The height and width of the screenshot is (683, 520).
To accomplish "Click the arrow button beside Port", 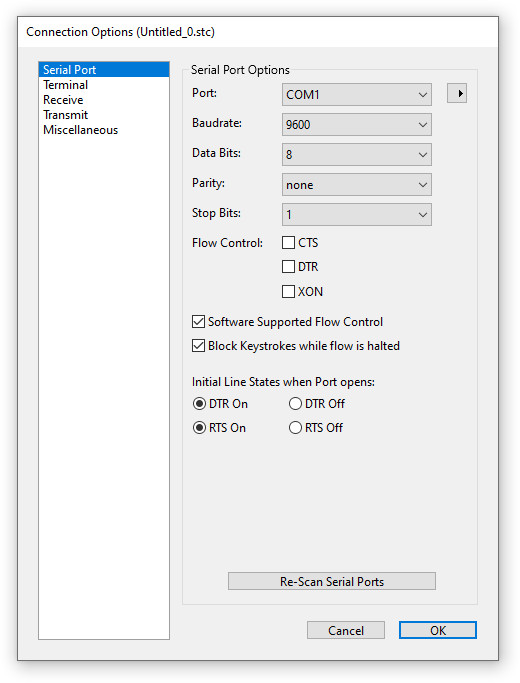I will [457, 93].
